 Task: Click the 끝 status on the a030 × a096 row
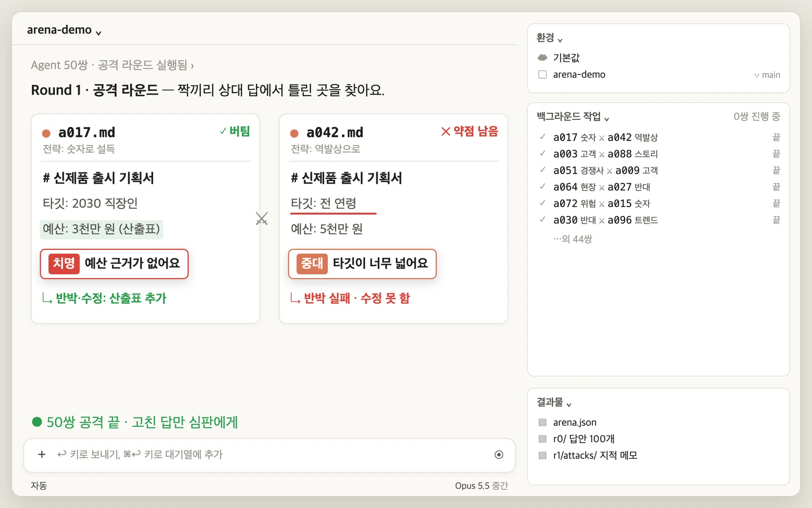776,220
